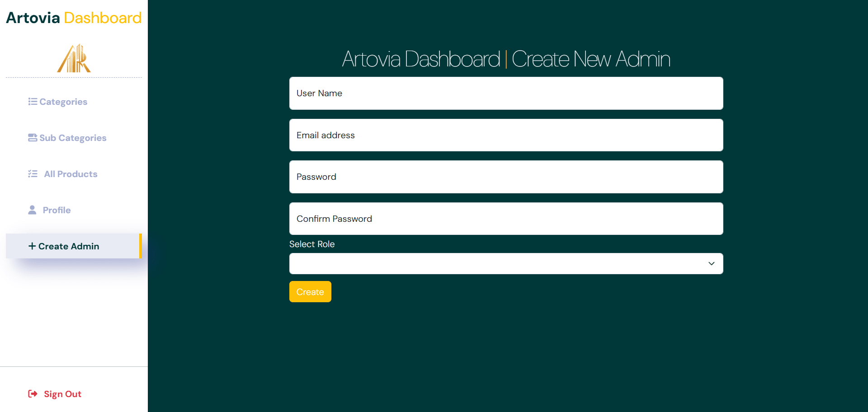The width and height of the screenshot is (868, 412).
Task: Focus the Email address field
Action: (x=506, y=135)
